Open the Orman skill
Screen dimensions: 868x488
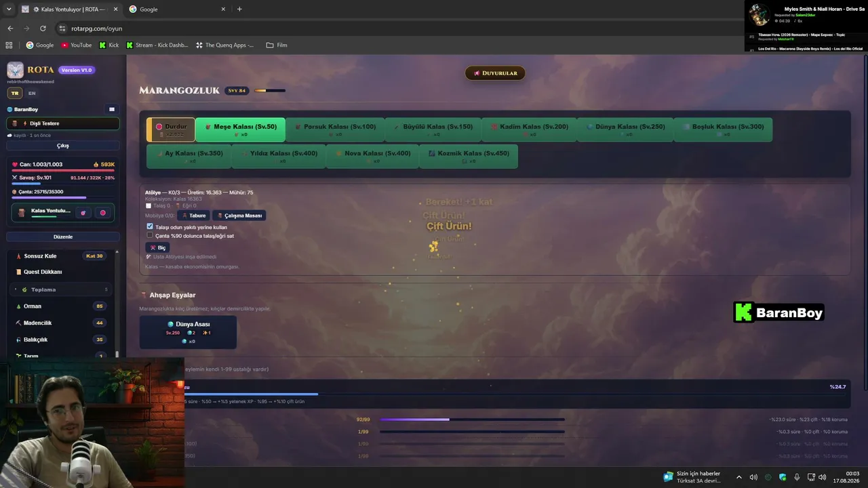pyautogui.click(x=61, y=306)
